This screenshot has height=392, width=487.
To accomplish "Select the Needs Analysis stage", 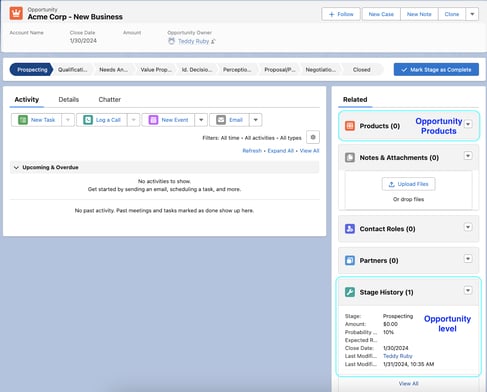I will point(113,69).
